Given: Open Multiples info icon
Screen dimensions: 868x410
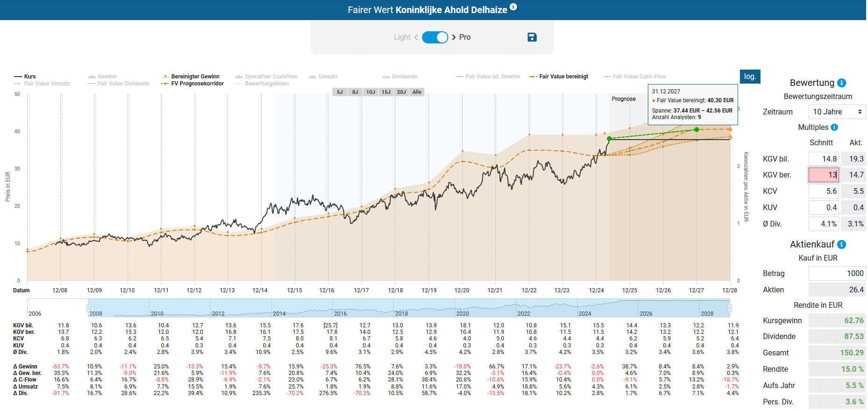Looking at the screenshot, I should pos(834,127).
